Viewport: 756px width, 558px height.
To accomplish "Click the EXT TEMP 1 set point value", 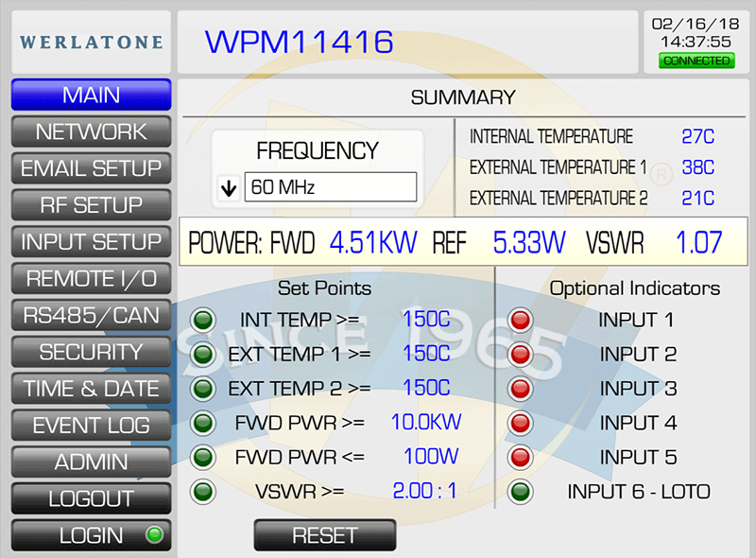I will 426,354.
